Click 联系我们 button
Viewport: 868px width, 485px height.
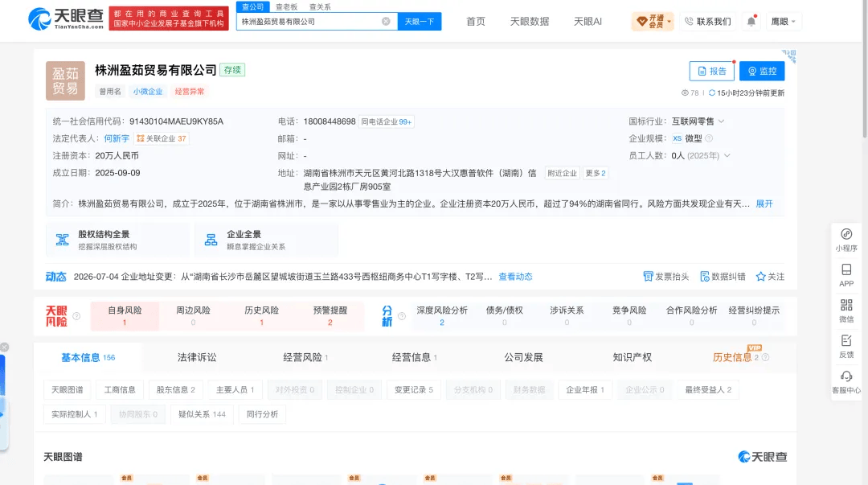coord(707,22)
